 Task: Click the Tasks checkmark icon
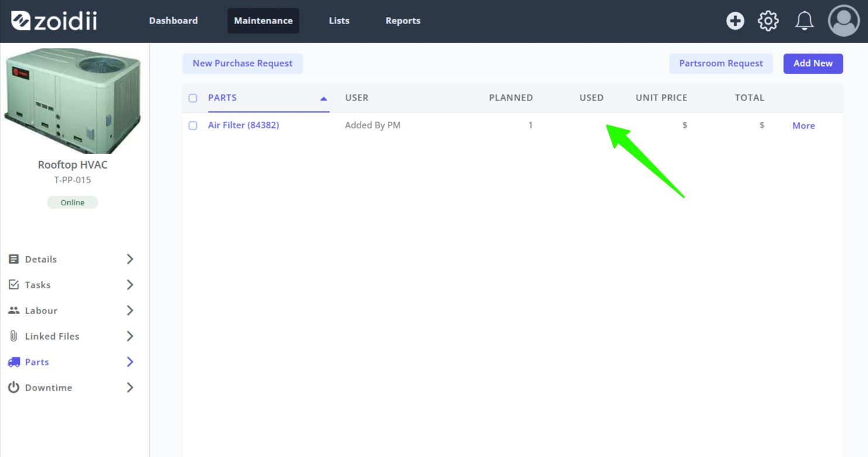click(13, 285)
